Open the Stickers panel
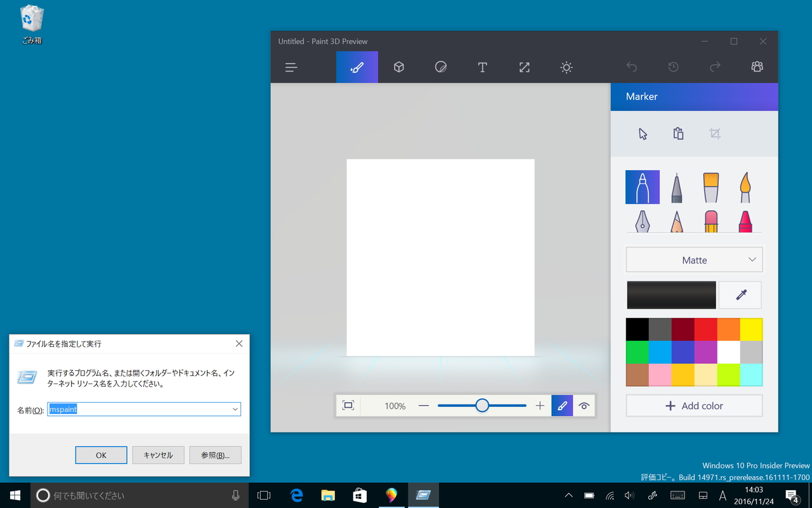This screenshot has width=812, height=508. pyautogui.click(x=440, y=67)
